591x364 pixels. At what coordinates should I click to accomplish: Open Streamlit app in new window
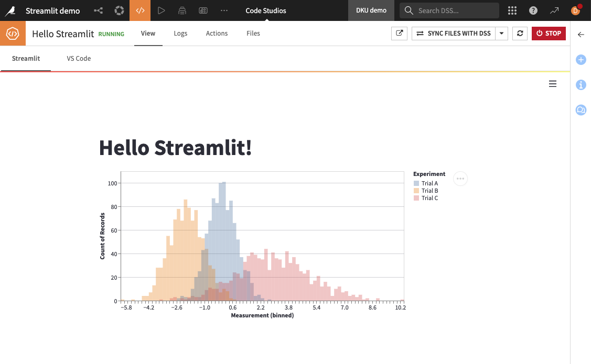(400, 34)
